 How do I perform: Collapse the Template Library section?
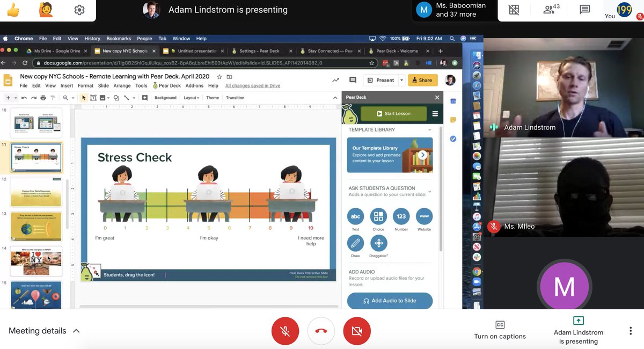(430, 129)
